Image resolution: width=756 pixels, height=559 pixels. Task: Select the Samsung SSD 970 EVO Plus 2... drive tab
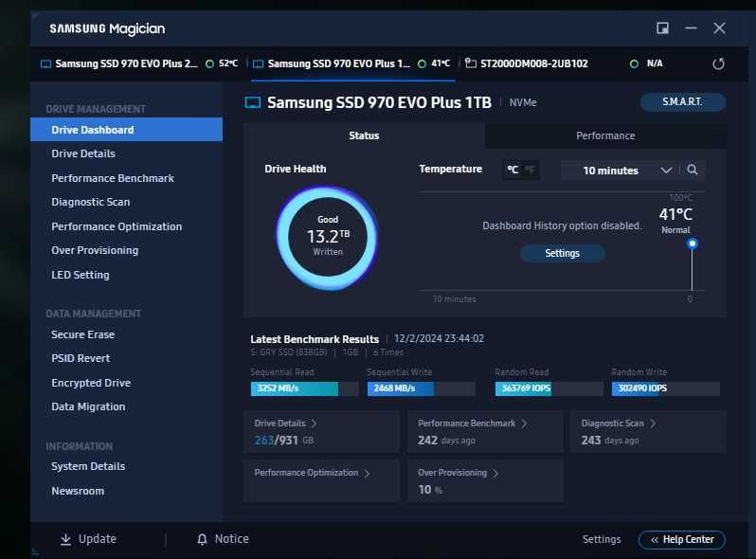click(139, 63)
